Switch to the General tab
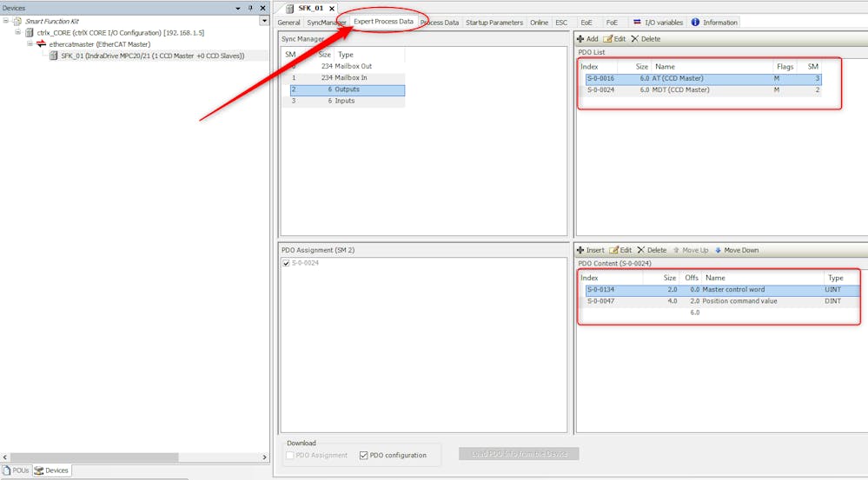 pyautogui.click(x=289, y=23)
